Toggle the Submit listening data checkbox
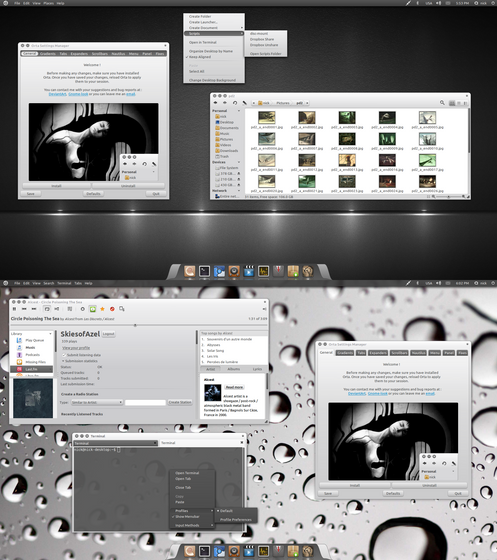497x560 pixels. (x=64, y=355)
